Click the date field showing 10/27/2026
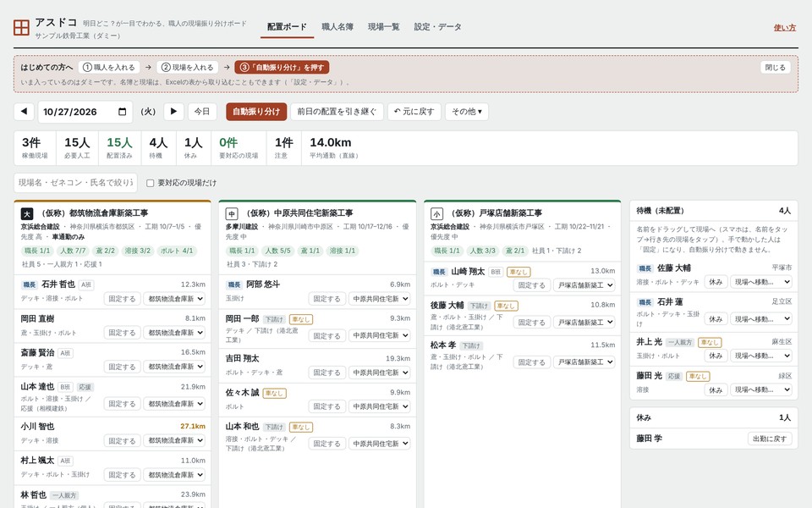 85,112
